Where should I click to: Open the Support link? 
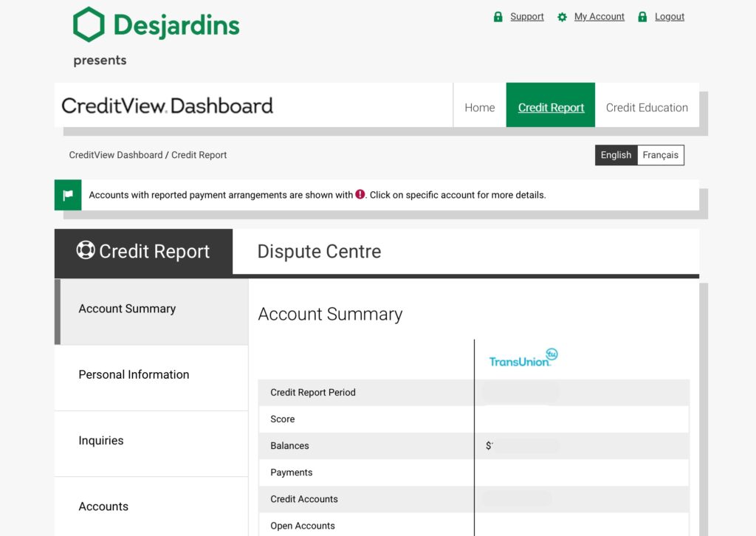pyautogui.click(x=527, y=17)
